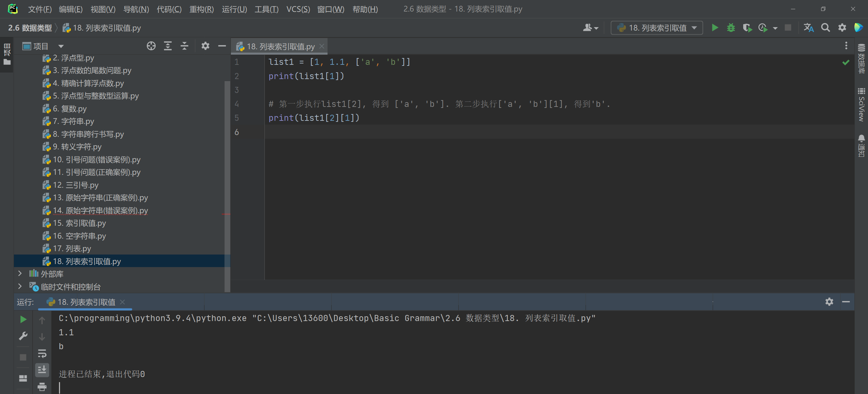Viewport: 868px width, 394px height.
Task: Open 文件(F) menu
Action: click(40, 9)
